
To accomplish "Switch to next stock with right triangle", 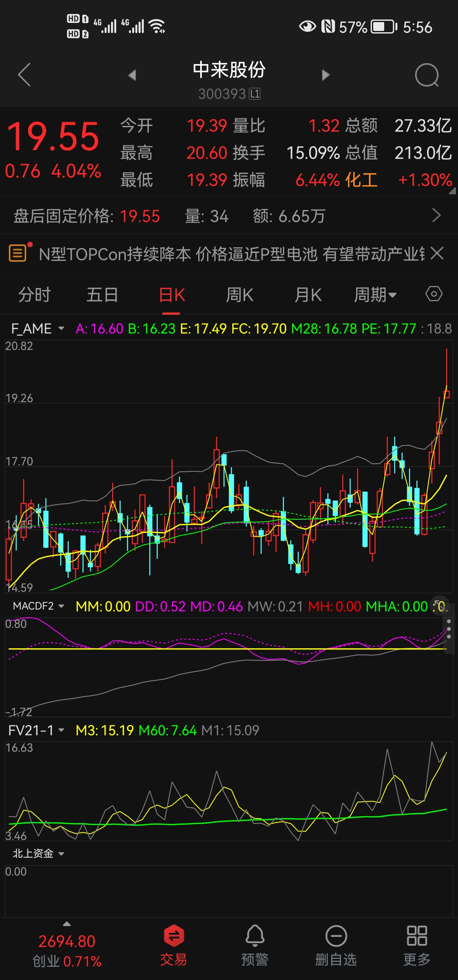I will pos(326,75).
